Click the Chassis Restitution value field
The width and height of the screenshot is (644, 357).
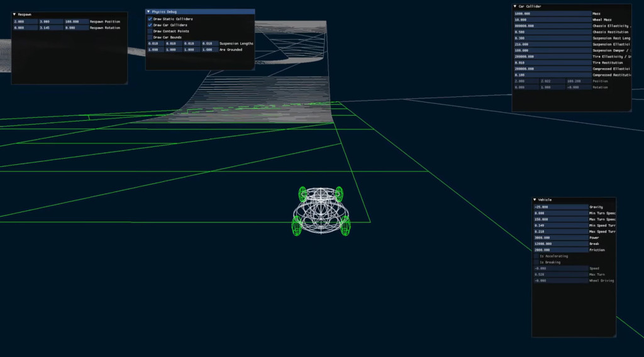click(552, 31)
